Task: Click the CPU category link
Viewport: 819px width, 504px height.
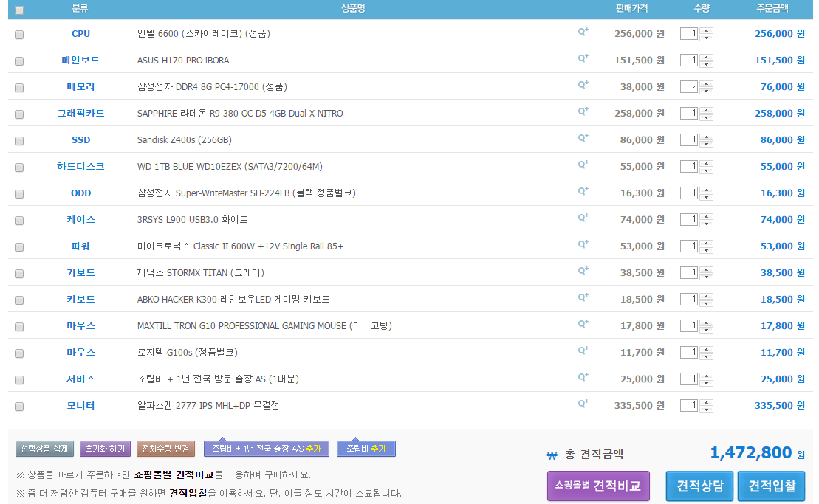Action: 80,34
